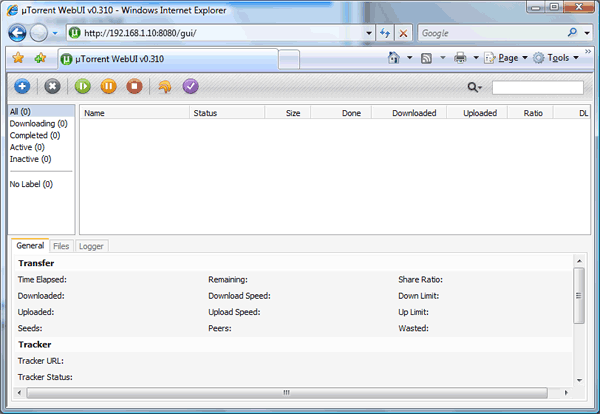Image resolution: width=600 pixels, height=414 pixels.
Task: Click the red Stop loading X icon
Action: (x=403, y=33)
